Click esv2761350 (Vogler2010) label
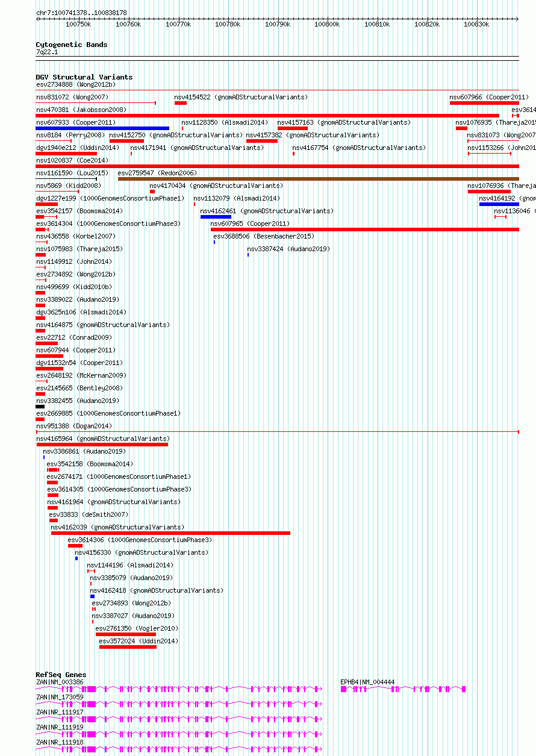 (x=136, y=629)
